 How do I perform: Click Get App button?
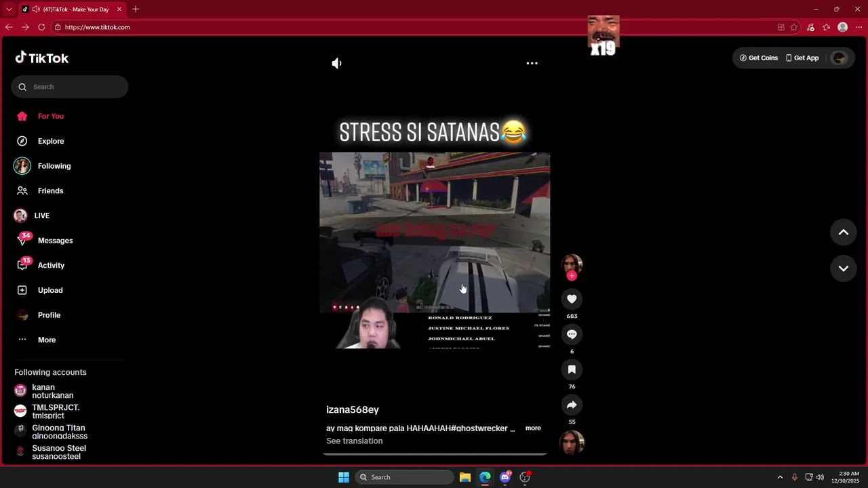pos(802,58)
